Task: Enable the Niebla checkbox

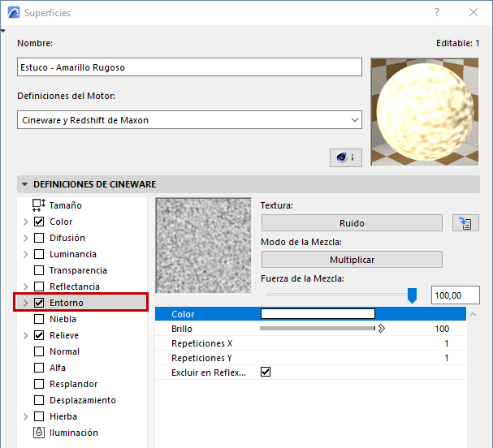Action: pos(39,319)
